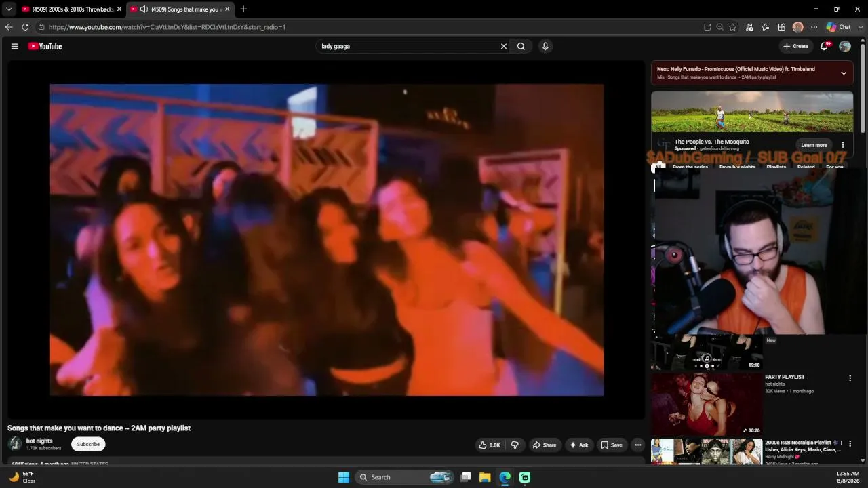Open the Create menu

(795, 46)
